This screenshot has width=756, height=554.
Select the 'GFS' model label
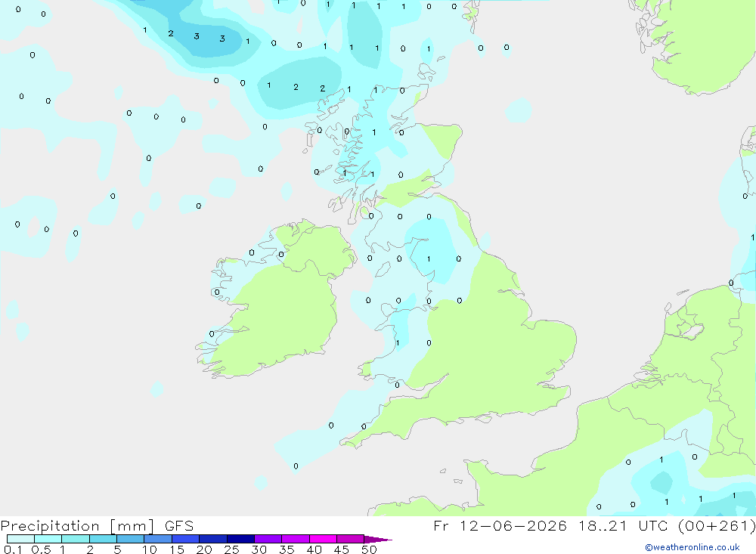179,525
